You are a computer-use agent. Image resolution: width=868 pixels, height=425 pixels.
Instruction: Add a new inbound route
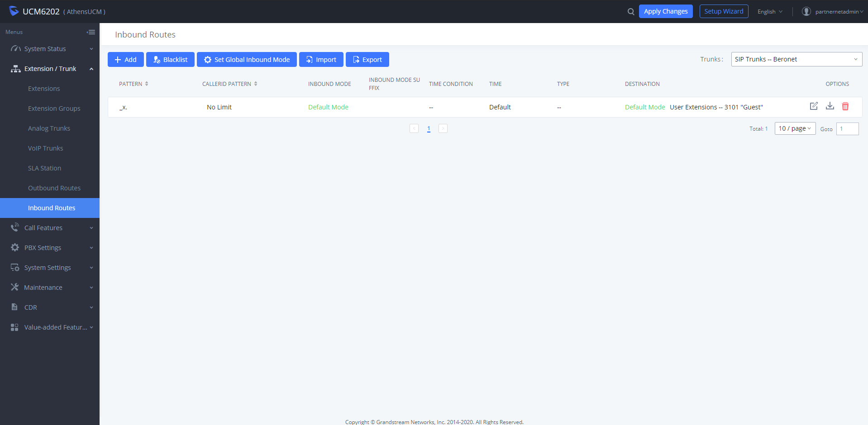pyautogui.click(x=125, y=60)
